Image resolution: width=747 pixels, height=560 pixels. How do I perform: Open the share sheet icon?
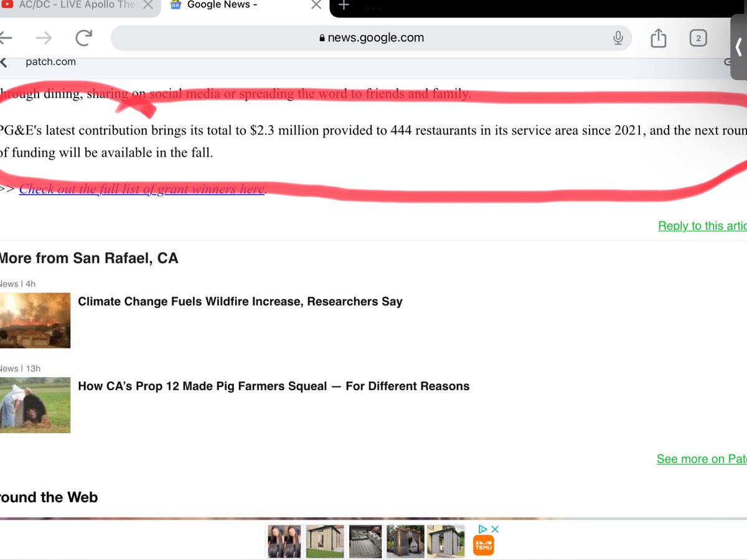coord(658,38)
